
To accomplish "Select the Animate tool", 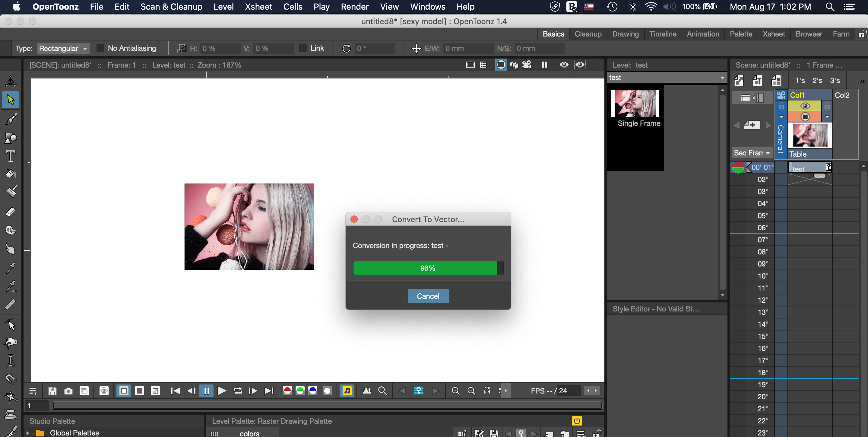I will coord(10,81).
